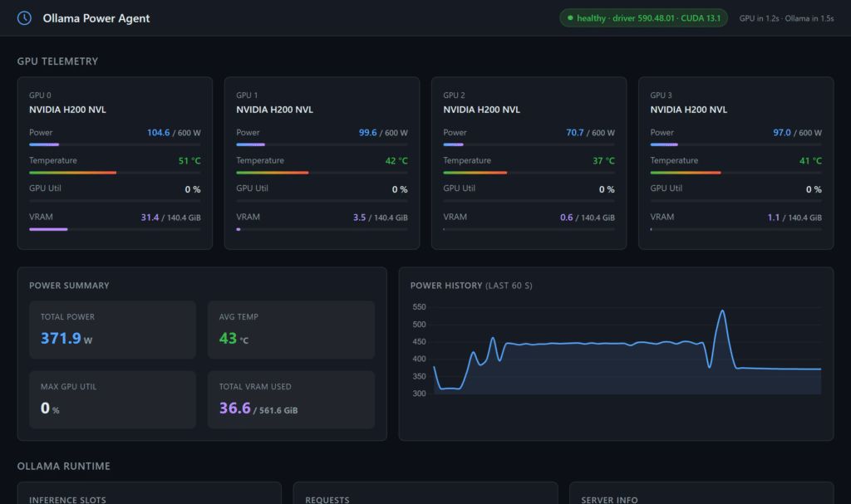Click the green dot in the health badge
The height and width of the screenshot is (504, 851).
pos(570,18)
